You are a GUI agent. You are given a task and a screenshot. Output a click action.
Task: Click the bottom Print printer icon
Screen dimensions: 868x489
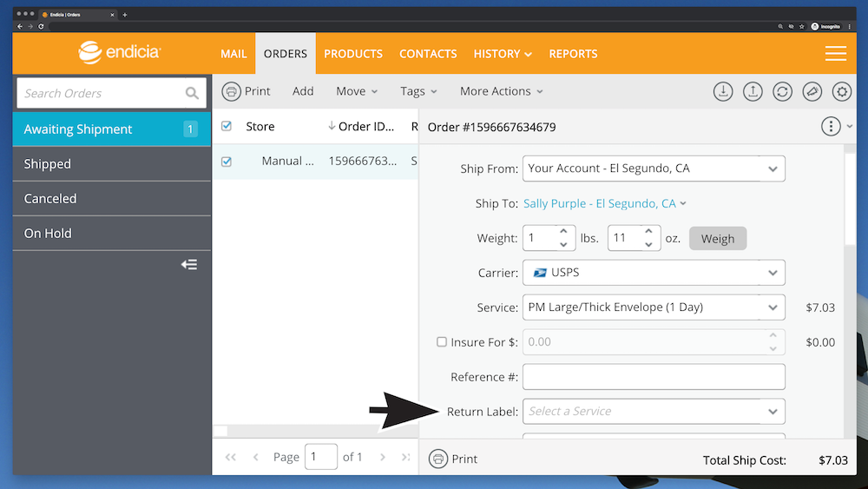[437, 459]
